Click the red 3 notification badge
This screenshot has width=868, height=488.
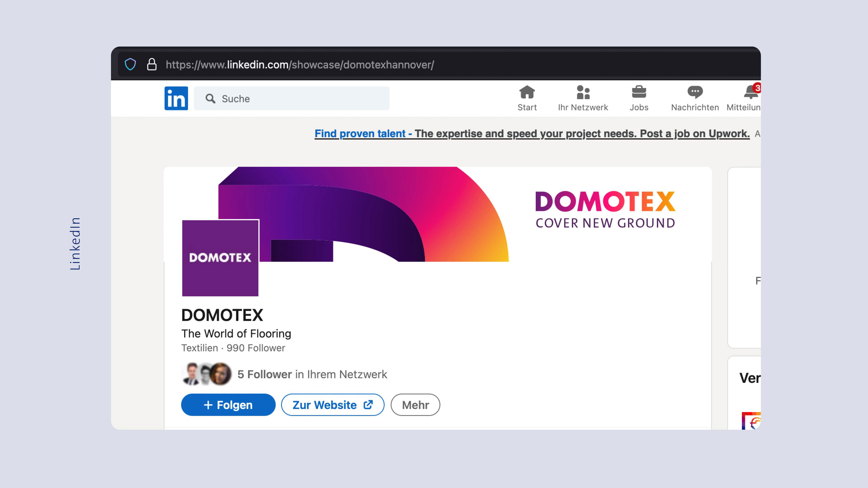point(757,88)
